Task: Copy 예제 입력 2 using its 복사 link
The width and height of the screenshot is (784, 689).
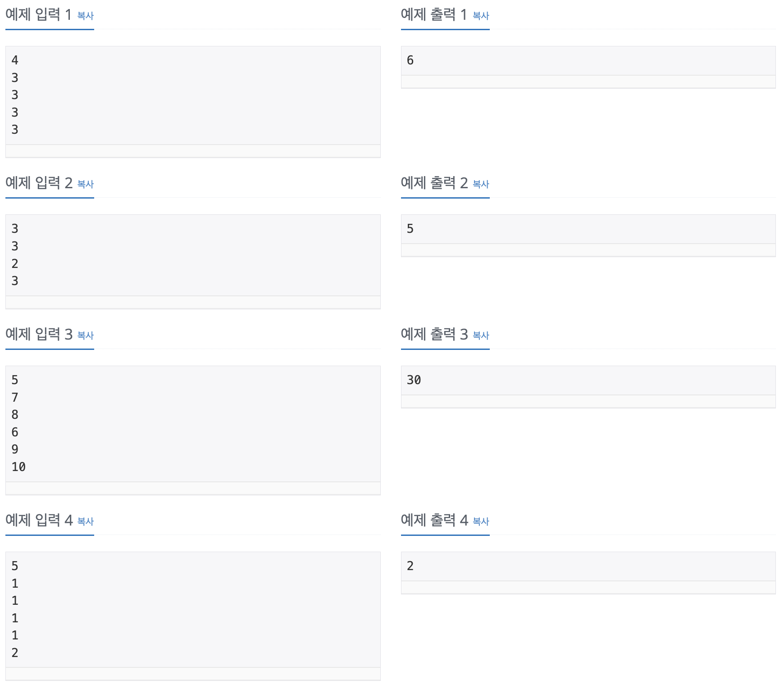Action: point(85,184)
